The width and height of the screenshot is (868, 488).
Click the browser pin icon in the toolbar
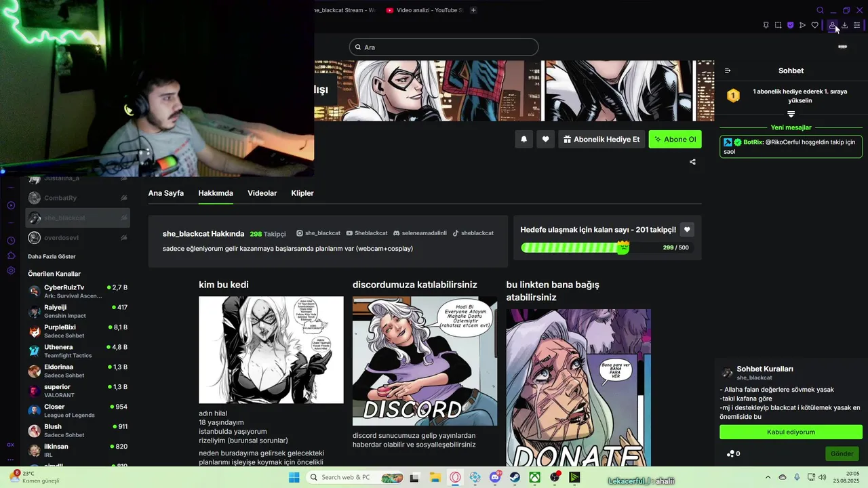[x=766, y=25]
